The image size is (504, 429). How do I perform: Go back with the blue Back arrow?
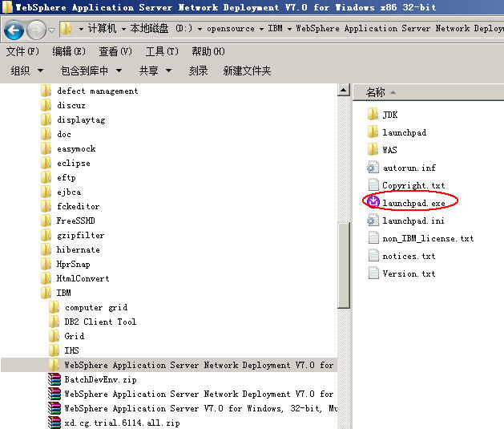coord(14,30)
